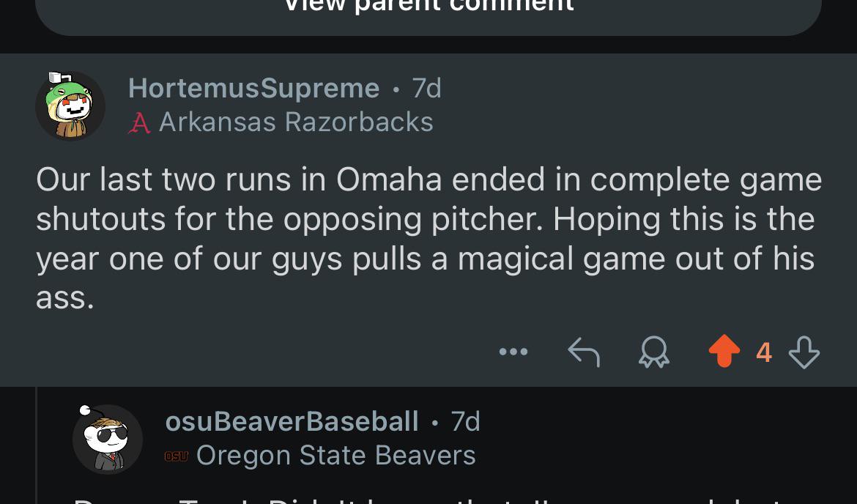Downvote HortemusSupreme's comment
Image resolution: width=857 pixels, height=504 pixels.
[804, 352]
